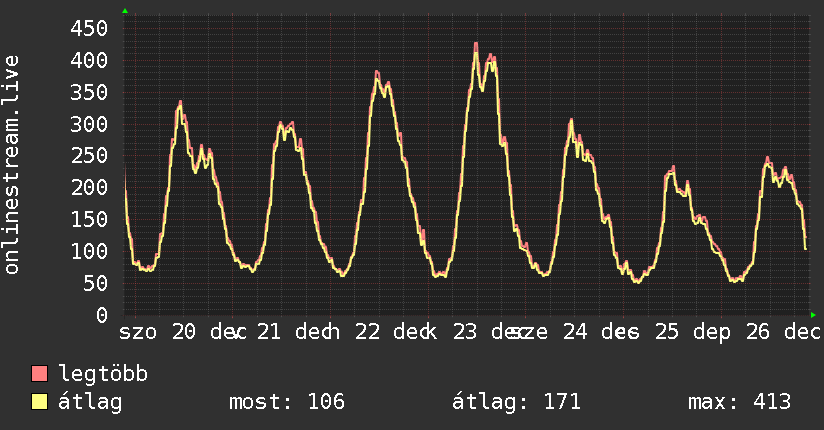Click the 400 y-axis label

pos(89,60)
